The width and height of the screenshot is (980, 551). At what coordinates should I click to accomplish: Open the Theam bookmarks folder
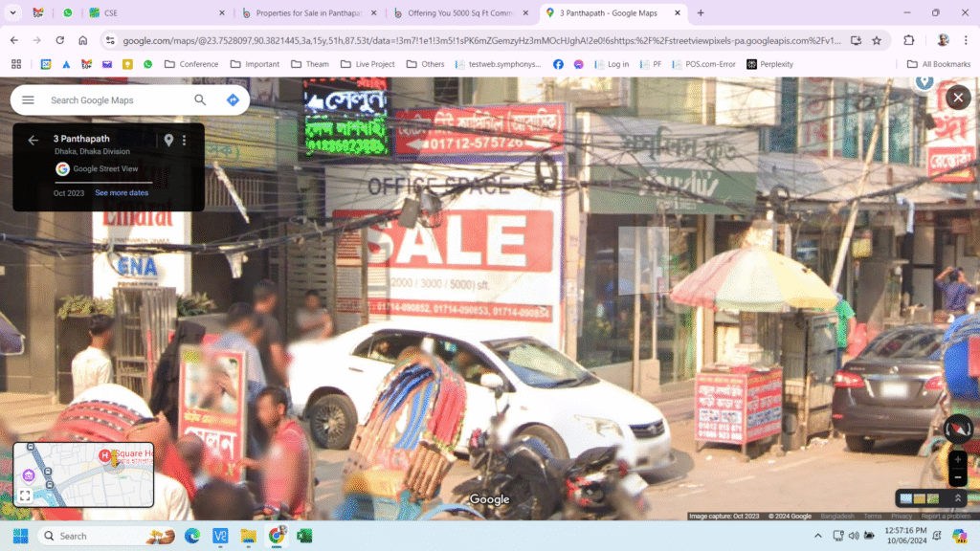click(x=310, y=64)
